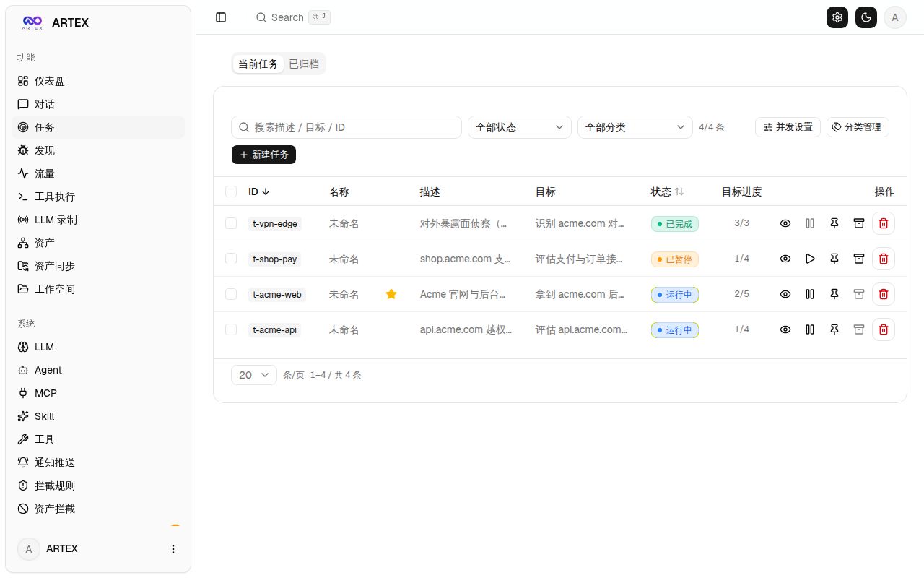Pause the t-acme-api task
Image resolution: width=924 pixels, height=578 pixels.
click(x=810, y=329)
